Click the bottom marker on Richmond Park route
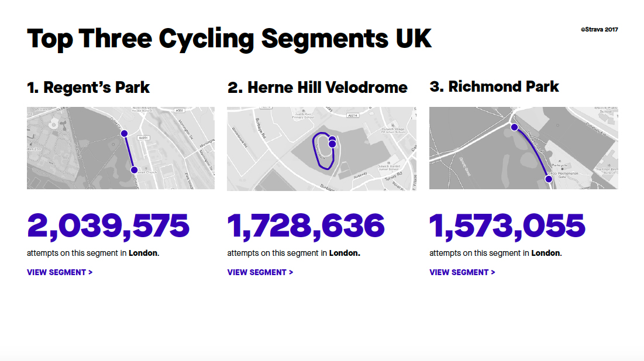 coord(549,179)
